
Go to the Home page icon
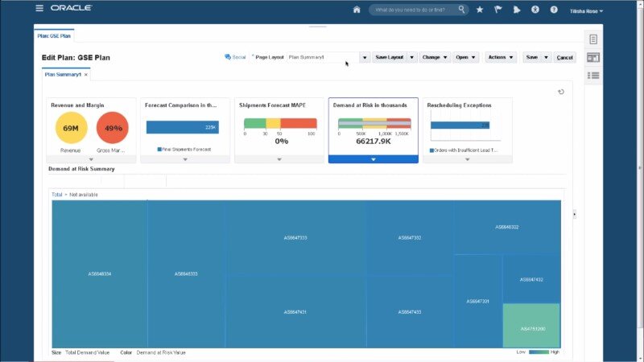357,10
